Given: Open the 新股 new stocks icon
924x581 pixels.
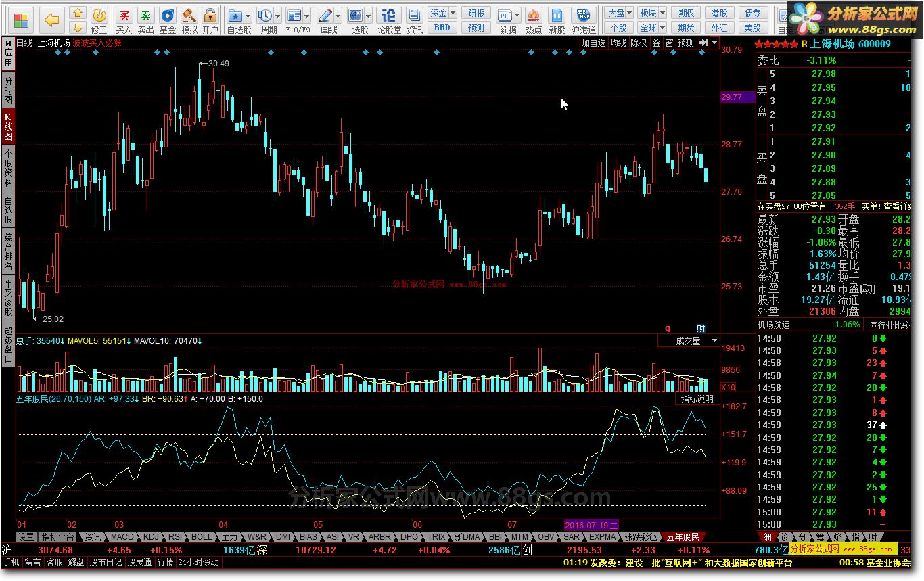Looking at the screenshot, I should [x=557, y=20].
